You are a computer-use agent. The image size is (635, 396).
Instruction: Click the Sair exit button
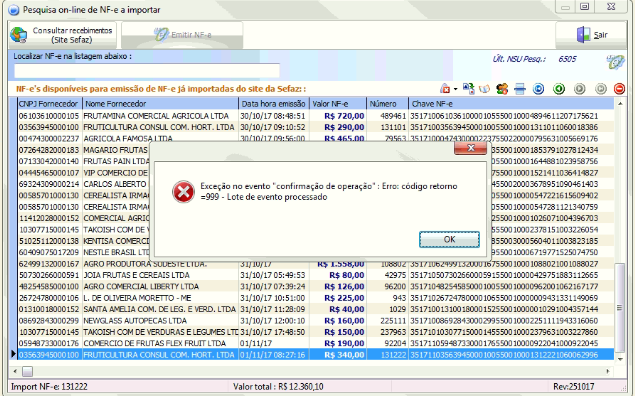[x=591, y=35]
